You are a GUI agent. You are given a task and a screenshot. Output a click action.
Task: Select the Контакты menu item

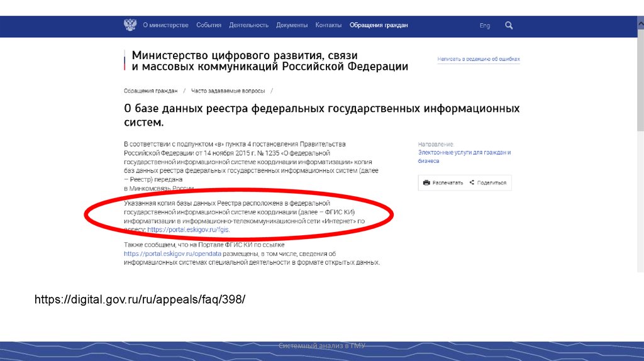(x=328, y=25)
